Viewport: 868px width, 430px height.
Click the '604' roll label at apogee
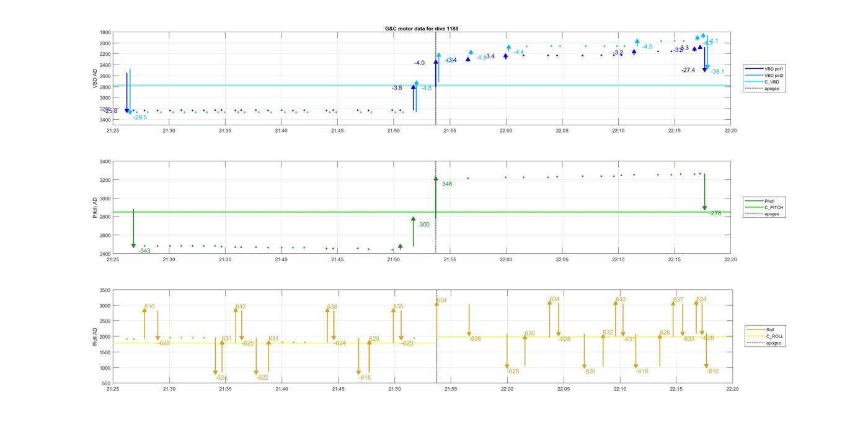click(x=441, y=300)
